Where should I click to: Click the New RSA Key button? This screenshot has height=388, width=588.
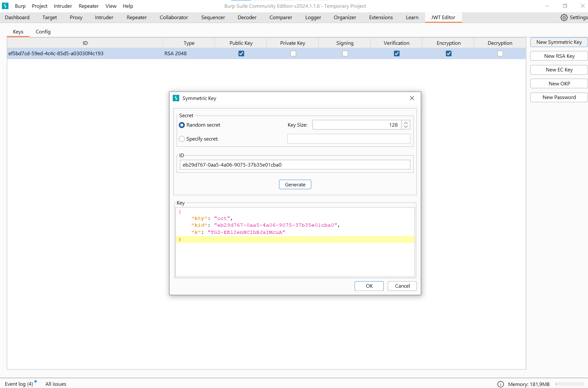pyautogui.click(x=559, y=56)
